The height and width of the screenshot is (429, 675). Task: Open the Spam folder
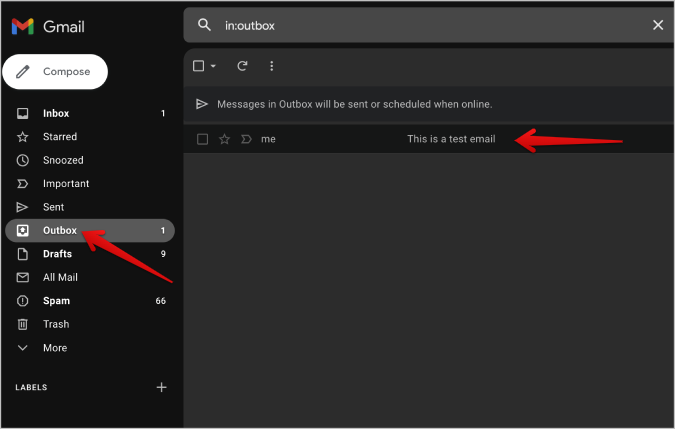point(90,301)
